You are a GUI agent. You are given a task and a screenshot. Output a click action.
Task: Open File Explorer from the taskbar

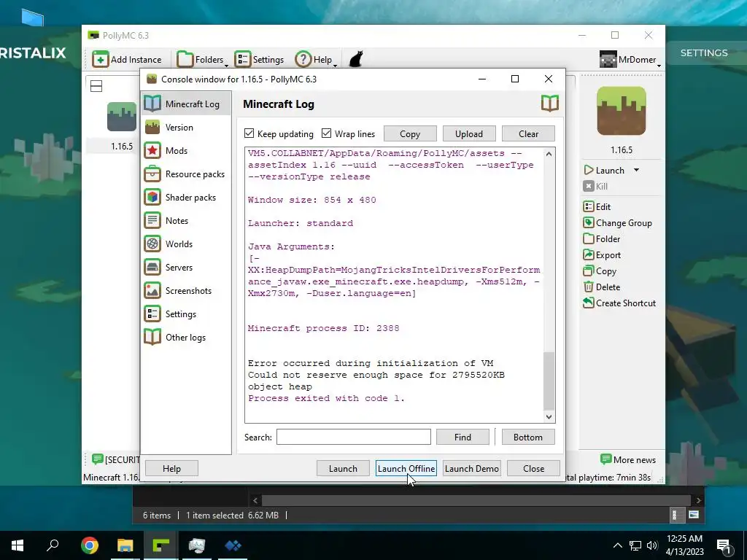coord(125,545)
